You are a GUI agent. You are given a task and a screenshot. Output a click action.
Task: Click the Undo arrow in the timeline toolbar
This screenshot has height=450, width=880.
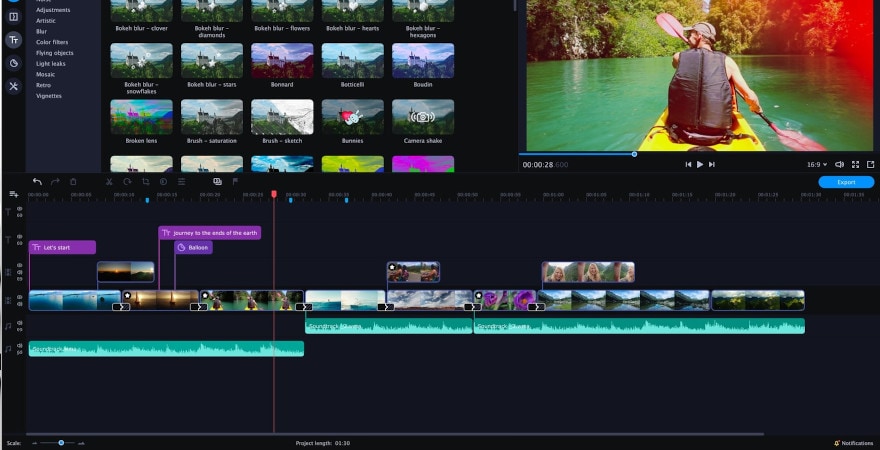pyautogui.click(x=37, y=182)
